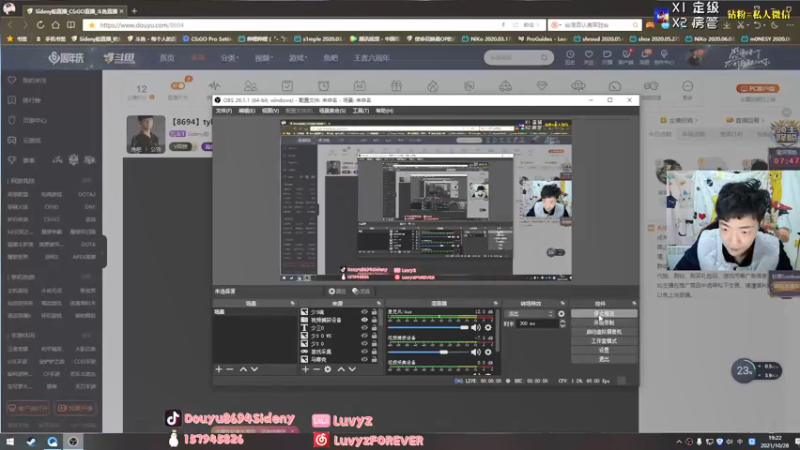Toggle visibility of text (T) source
The width and height of the screenshot is (800, 450).
(364, 328)
